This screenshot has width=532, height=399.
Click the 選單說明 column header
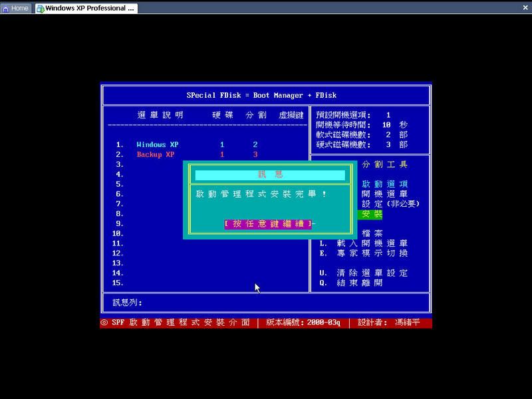(x=160, y=115)
